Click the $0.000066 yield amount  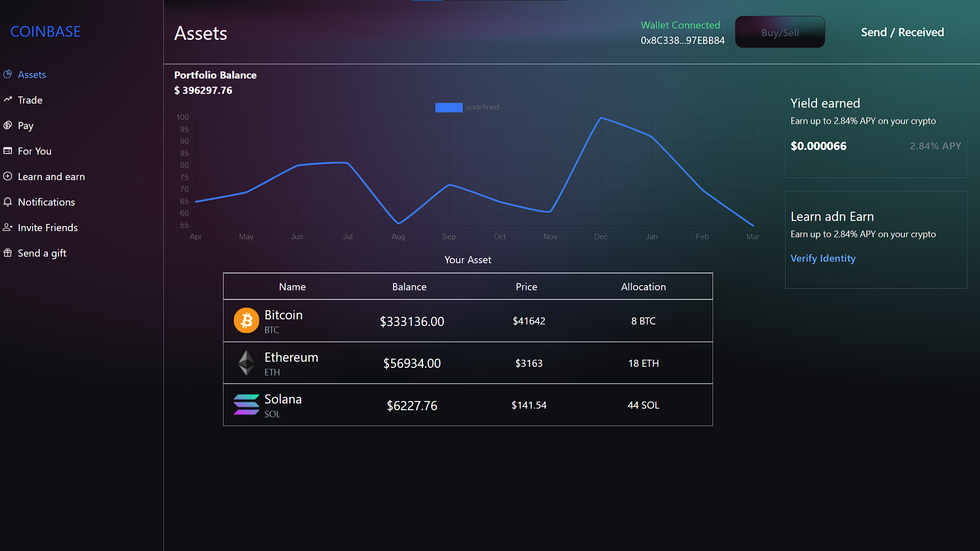[x=818, y=146]
